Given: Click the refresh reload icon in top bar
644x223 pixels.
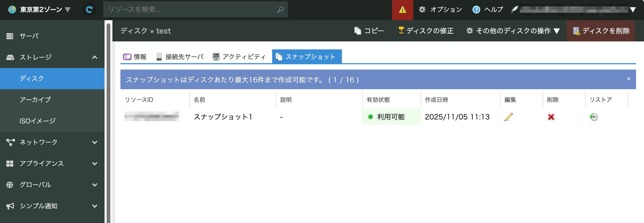Looking at the screenshot, I should pyautogui.click(x=89, y=10).
